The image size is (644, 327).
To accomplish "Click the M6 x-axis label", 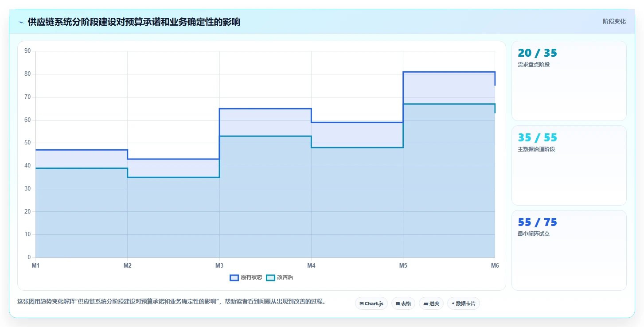I will point(495,265).
